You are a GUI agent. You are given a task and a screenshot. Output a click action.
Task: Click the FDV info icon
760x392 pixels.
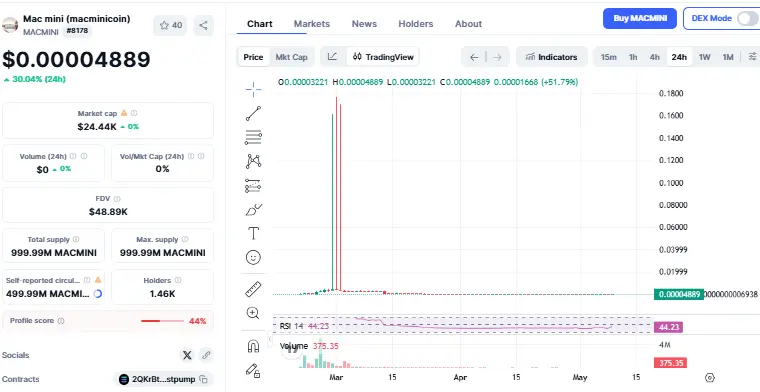click(117, 199)
